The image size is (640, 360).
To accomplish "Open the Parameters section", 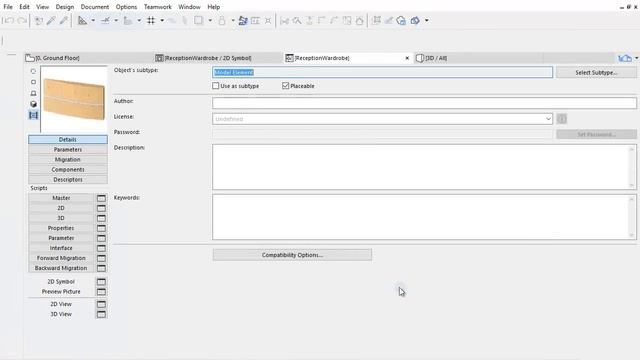I will (x=68, y=149).
